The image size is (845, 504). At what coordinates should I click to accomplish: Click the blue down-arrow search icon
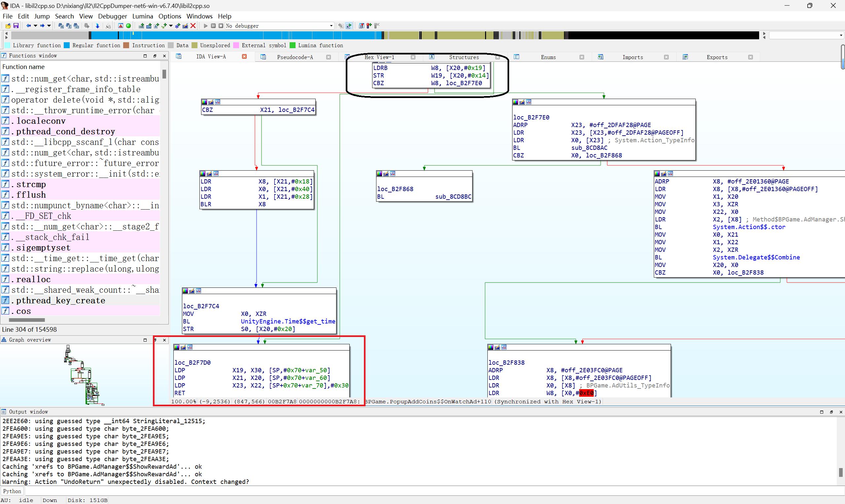[97, 26]
